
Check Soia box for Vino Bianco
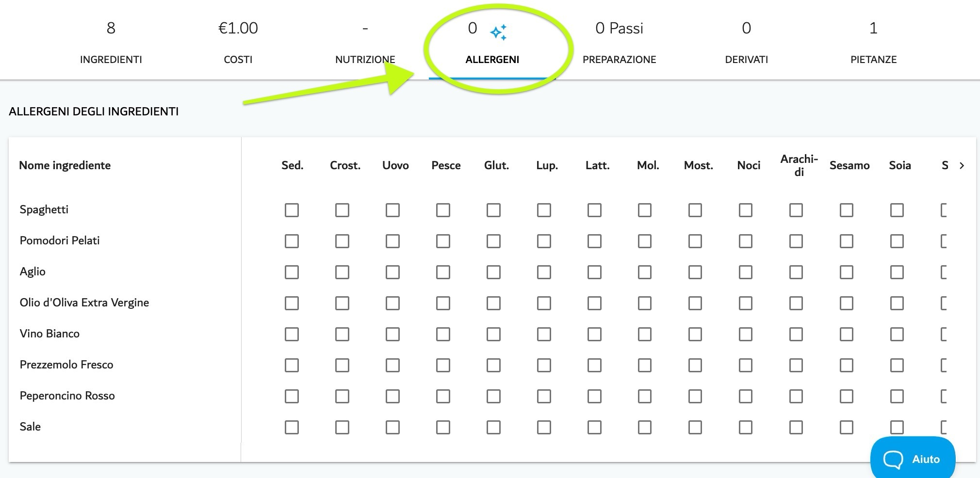tap(897, 334)
